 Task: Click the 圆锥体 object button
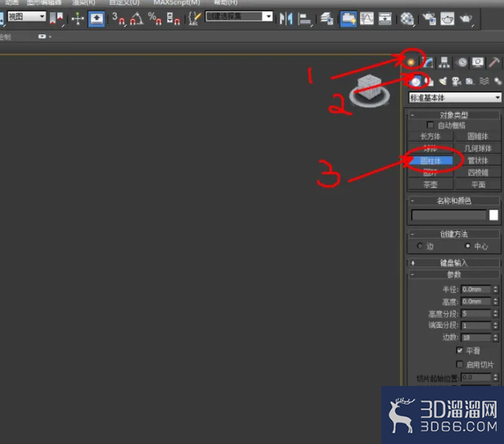[478, 137]
